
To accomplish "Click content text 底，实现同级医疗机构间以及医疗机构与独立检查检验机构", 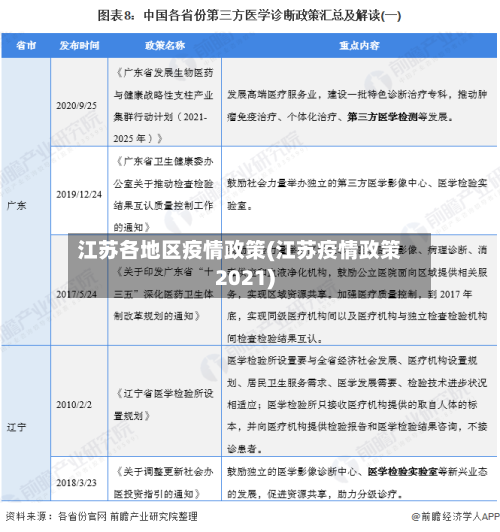I will [x=357, y=316].
